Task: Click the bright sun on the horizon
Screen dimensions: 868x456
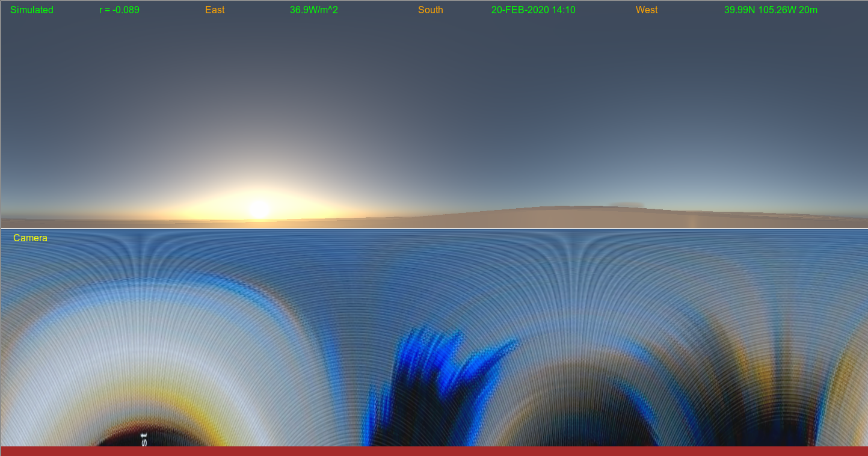Action: click(x=259, y=209)
